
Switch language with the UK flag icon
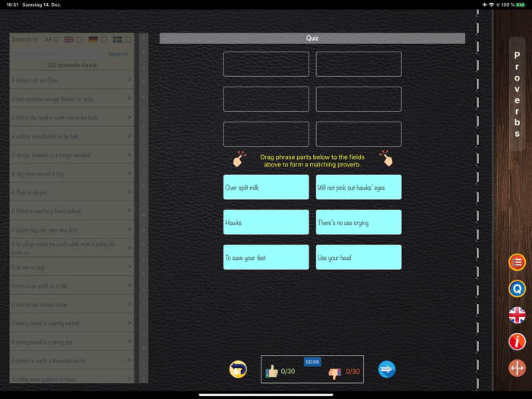[x=517, y=315]
